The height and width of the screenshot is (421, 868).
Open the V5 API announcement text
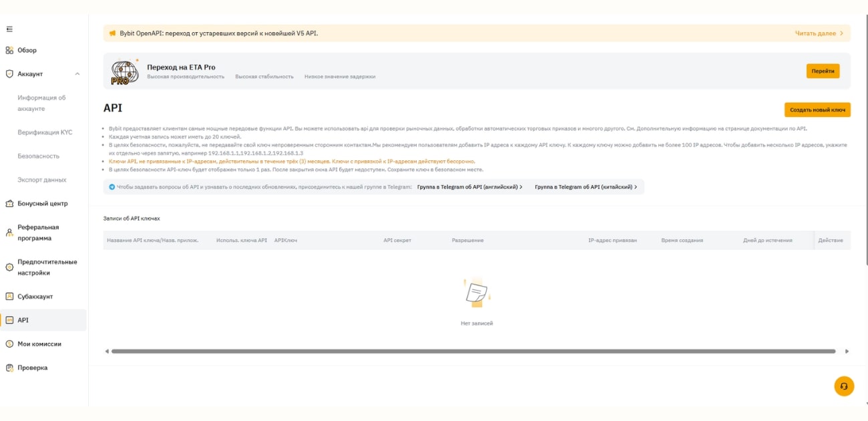[x=219, y=33]
